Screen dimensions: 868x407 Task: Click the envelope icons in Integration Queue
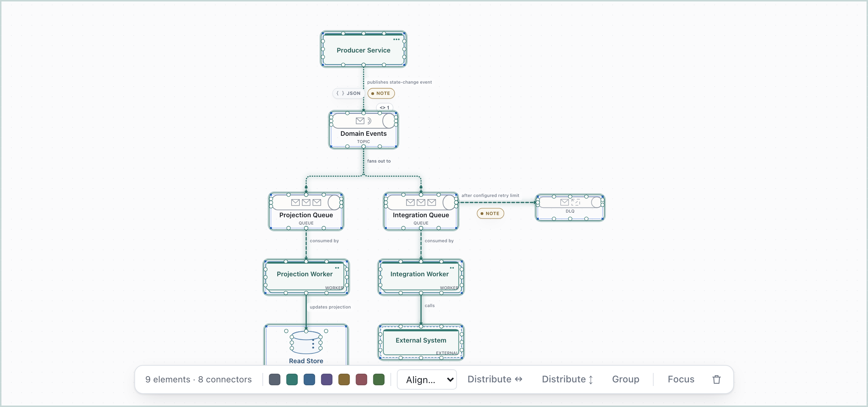tap(421, 202)
